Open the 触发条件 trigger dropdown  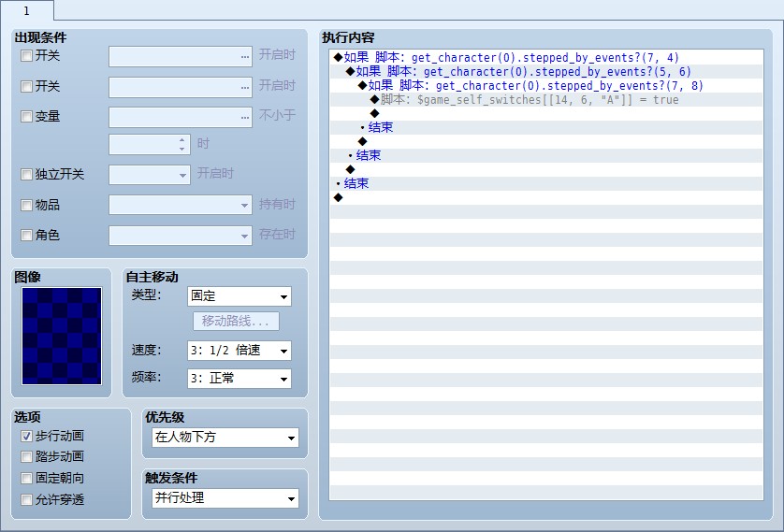(x=225, y=498)
